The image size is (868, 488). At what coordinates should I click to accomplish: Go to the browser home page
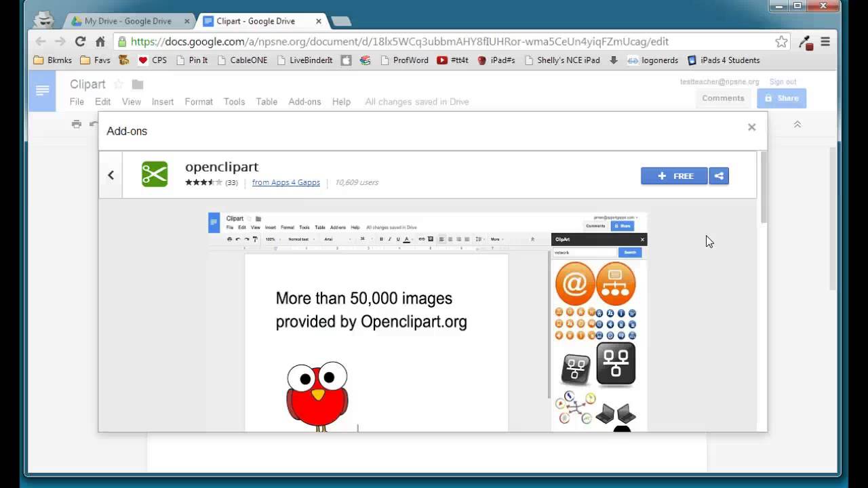100,41
